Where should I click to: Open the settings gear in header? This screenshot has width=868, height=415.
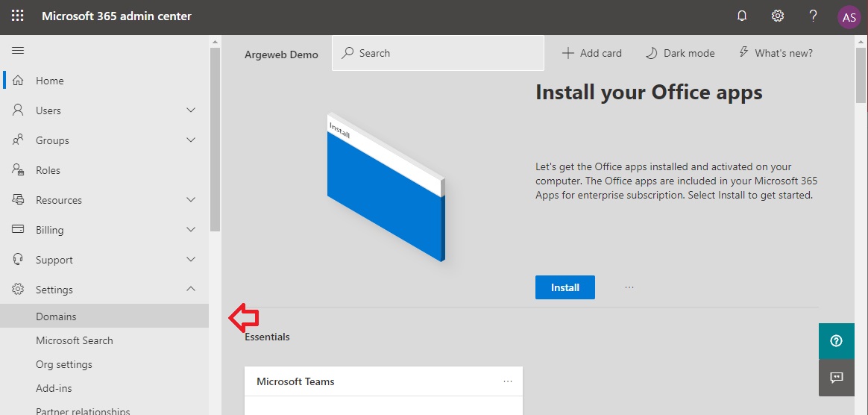[778, 16]
